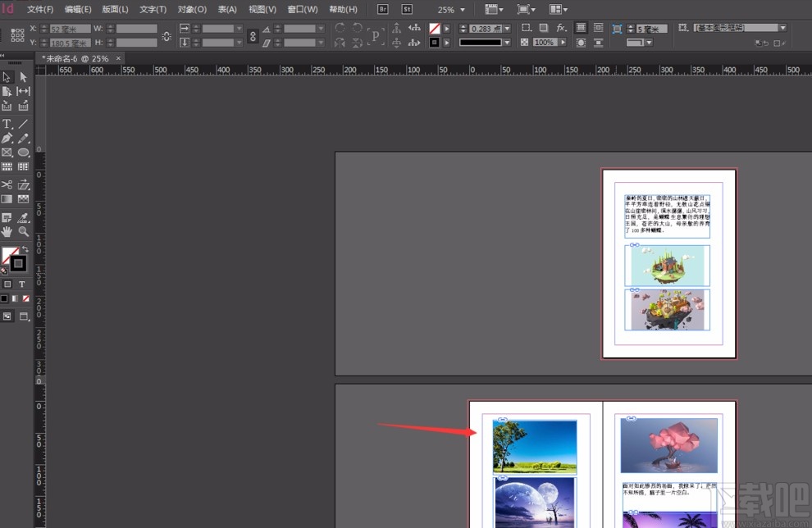
Task: Toggle constrain proportions chain link
Action: coord(167,36)
